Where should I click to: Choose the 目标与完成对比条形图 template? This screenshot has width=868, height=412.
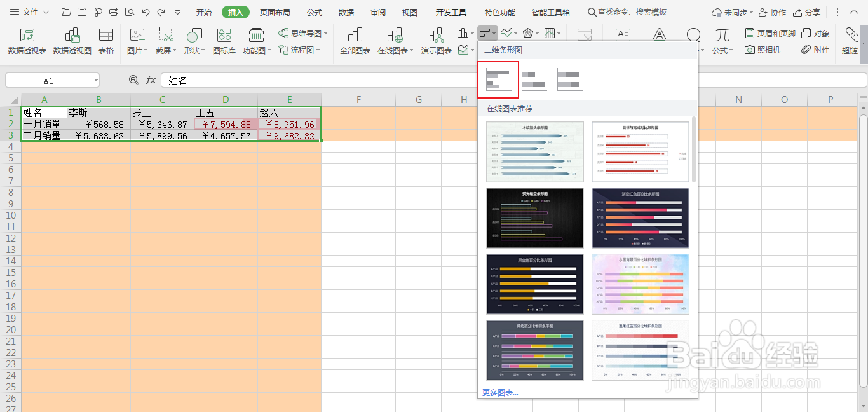[641, 152]
